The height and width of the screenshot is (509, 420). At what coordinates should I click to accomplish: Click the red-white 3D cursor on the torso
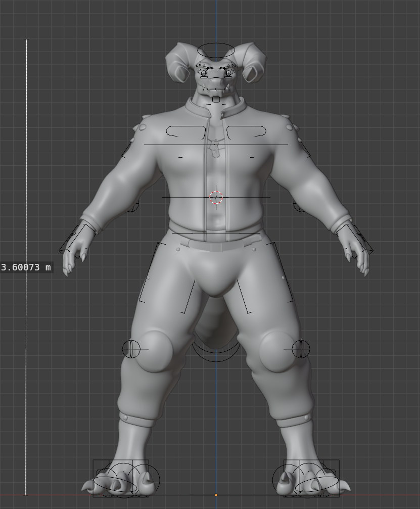(x=216, y=198)
